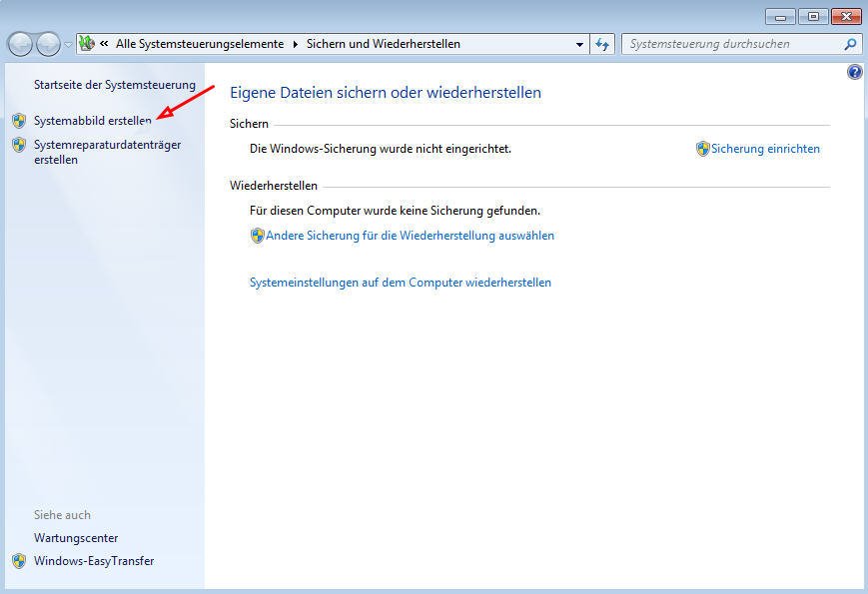Click the Control Panel icon in address bar
Viewport: 868px width, 594px height.
pyautogui.click(x=87, y=44)
